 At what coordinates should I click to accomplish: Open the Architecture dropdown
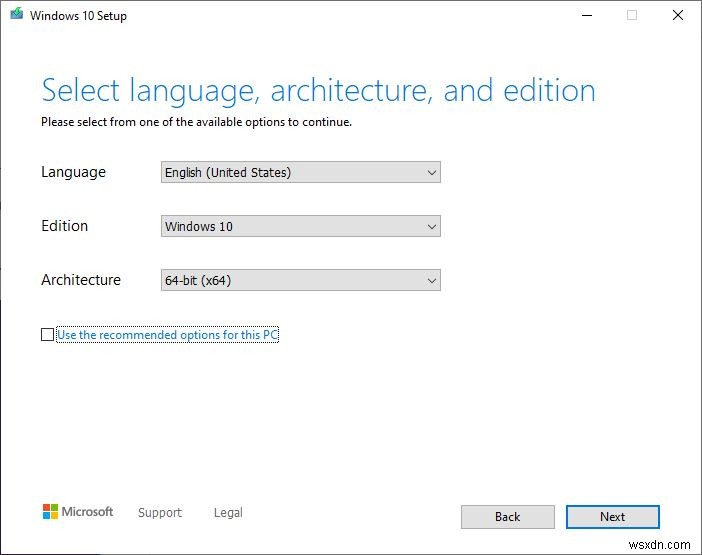pyautogui.click(x=300, y=280)
